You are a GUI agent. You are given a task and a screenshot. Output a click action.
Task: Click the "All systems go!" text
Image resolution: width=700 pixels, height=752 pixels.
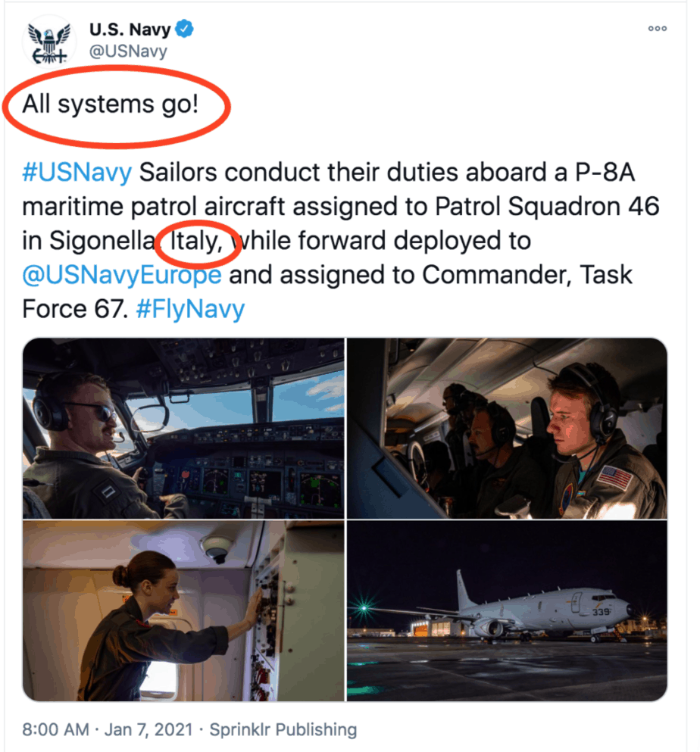point(110,104)
